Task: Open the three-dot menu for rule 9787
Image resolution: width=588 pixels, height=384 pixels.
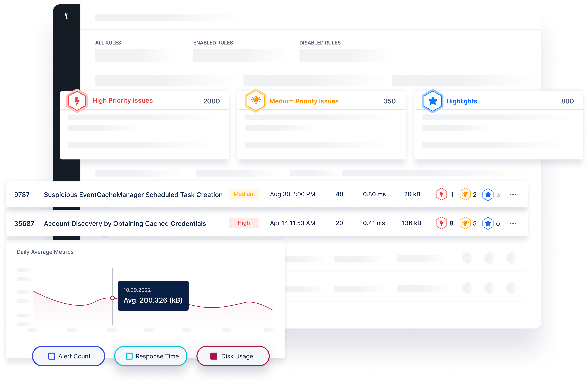Action: tap(513, 195)
